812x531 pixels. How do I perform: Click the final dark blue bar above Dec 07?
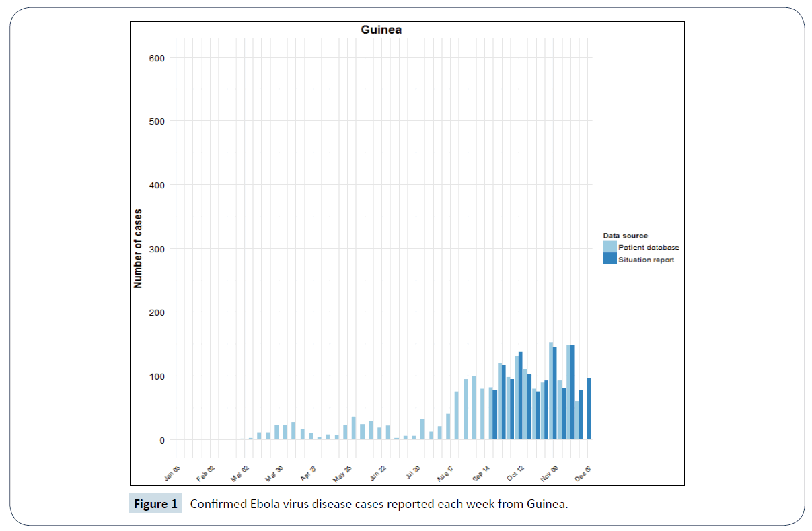click(x=589, y=409)
